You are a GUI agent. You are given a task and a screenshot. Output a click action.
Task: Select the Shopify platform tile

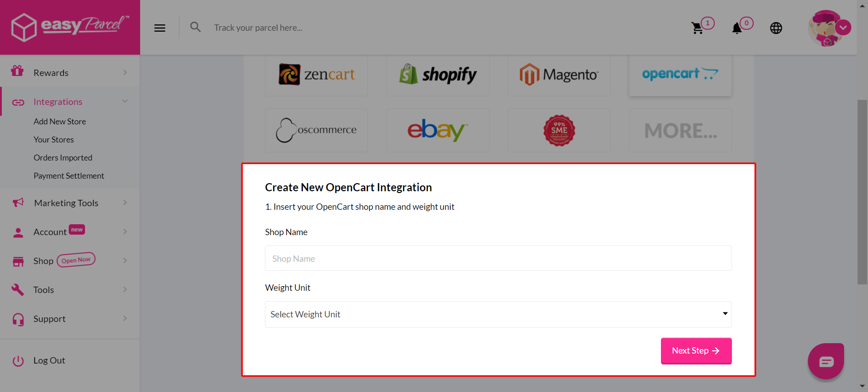[438, 75]
